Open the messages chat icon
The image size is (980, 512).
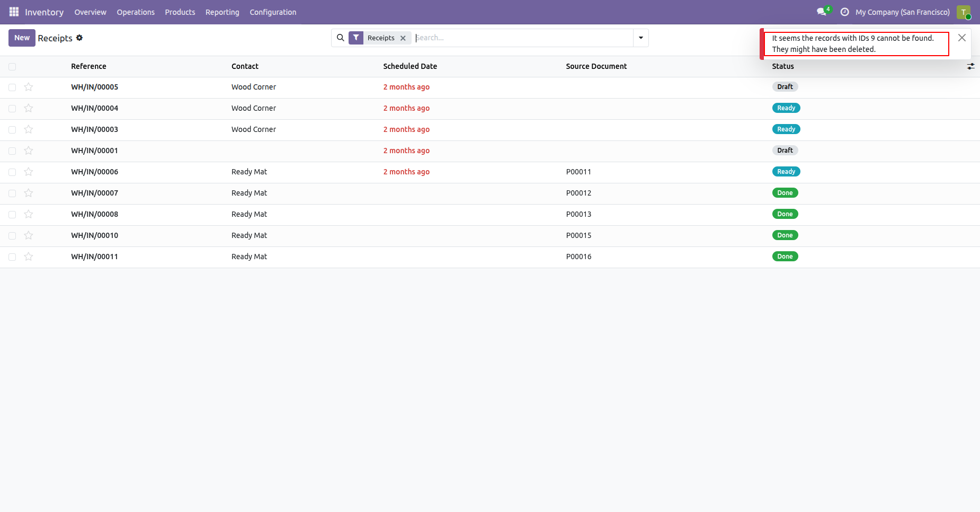click(x=822, y=12)
